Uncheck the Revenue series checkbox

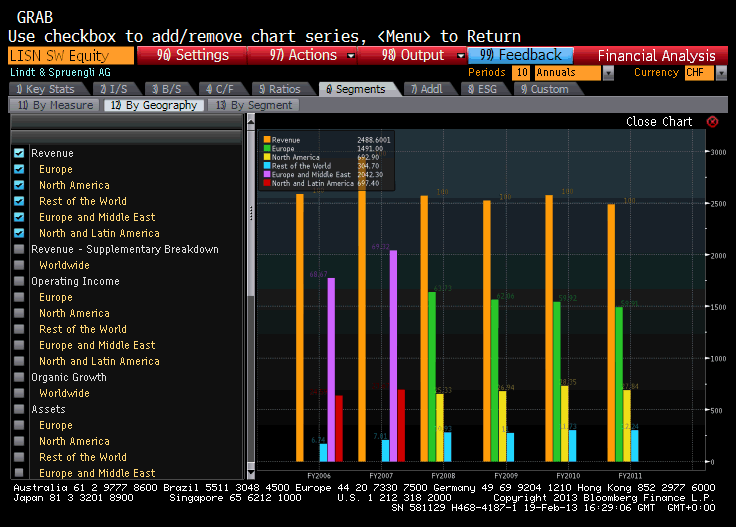[19, 153]
